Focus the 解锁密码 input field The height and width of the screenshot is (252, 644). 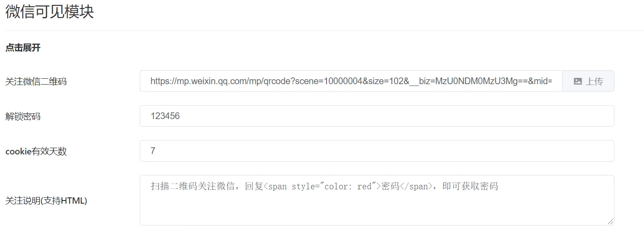point(377,116)
